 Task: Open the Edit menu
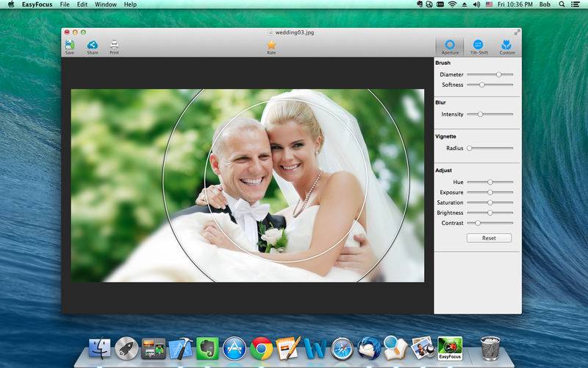click(x=82, y=4)
